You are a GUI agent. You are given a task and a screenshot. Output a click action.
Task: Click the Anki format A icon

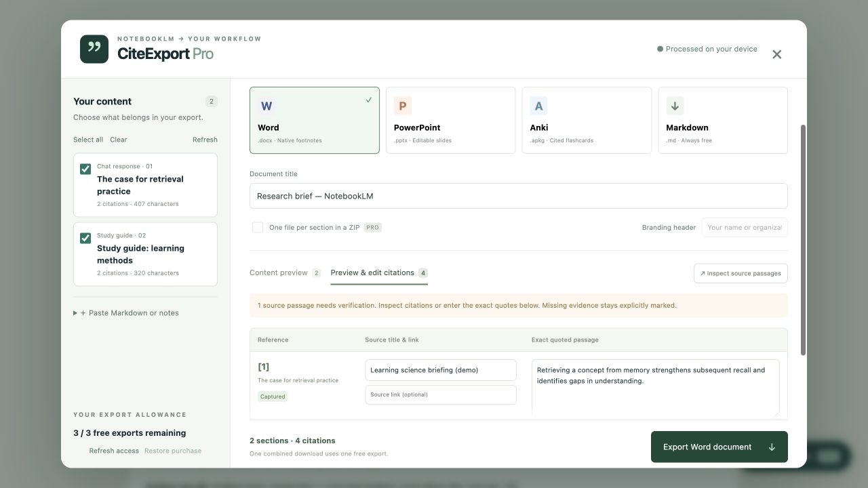538,106
